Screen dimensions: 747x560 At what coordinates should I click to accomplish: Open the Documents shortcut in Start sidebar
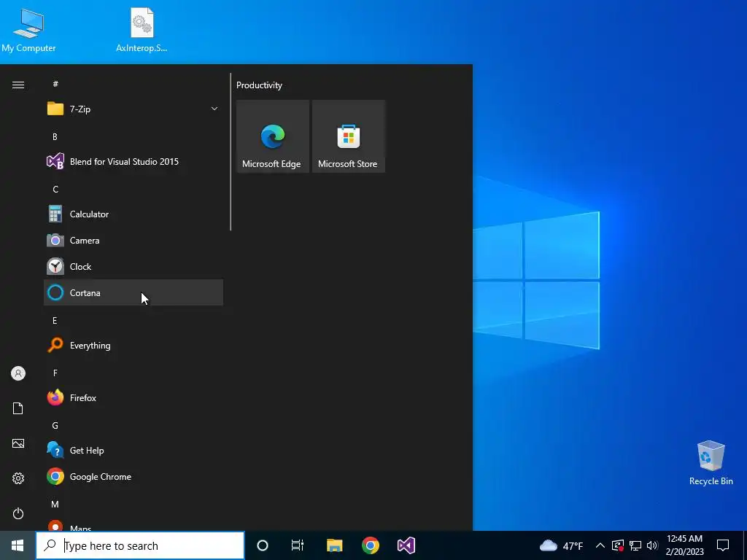(x=18, y=408)
